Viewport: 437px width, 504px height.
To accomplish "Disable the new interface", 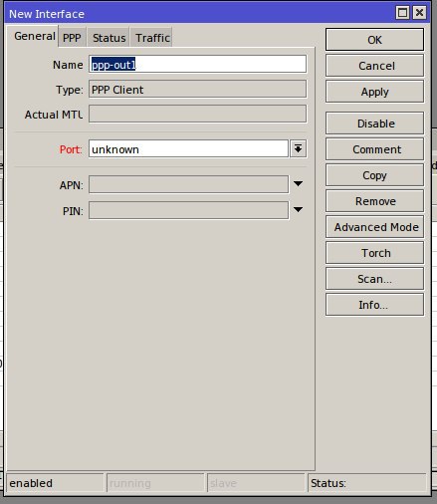I will click(374, 124).
